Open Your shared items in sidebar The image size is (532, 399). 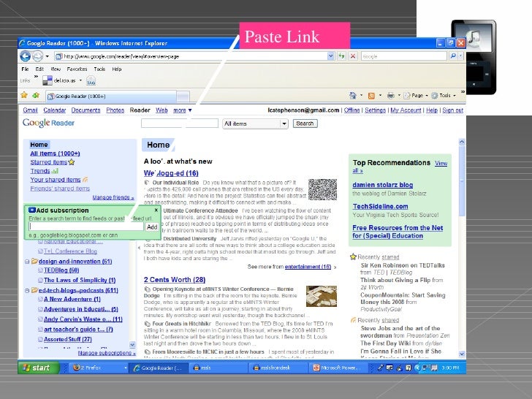56,180
